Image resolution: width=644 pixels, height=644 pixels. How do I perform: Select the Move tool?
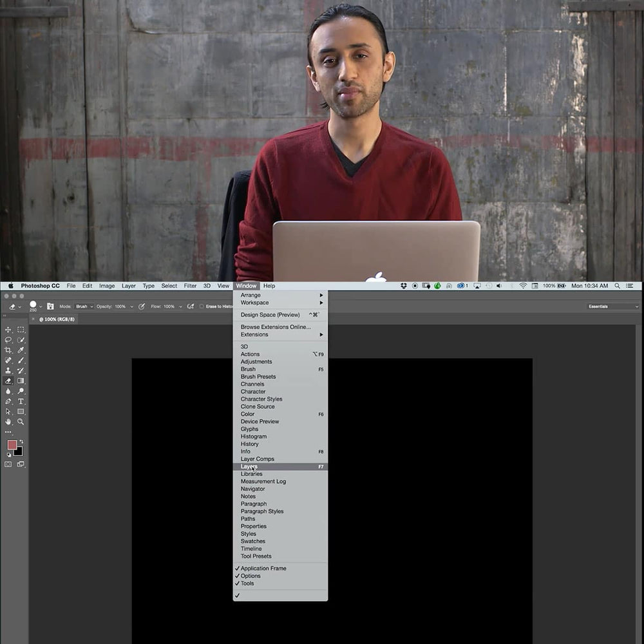tap(8, 330)
